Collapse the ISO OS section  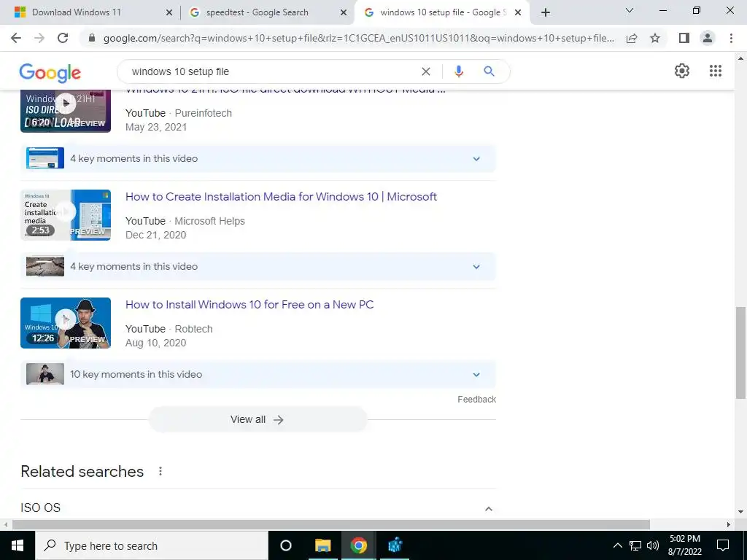(x=488, y=508)
